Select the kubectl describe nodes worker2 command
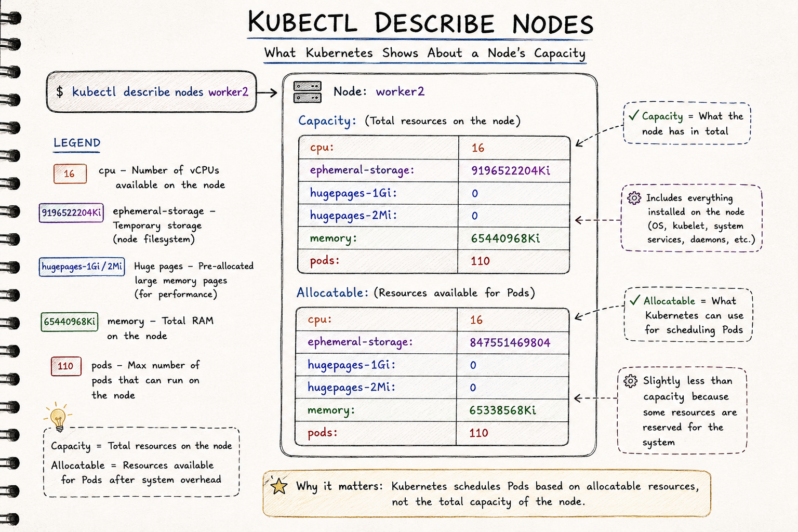This screenshot has height=532, width=798. [x=160, y=92]
